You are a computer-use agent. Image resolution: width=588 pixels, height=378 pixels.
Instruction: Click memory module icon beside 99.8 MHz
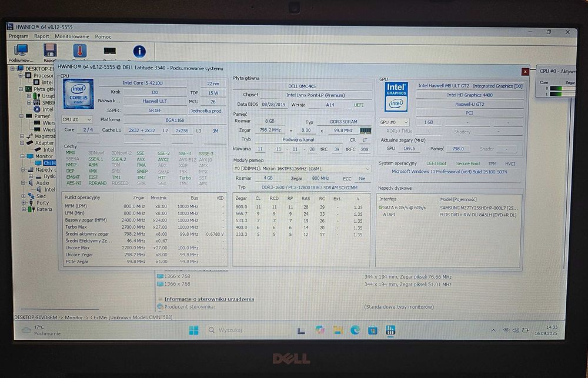[365, 131]
